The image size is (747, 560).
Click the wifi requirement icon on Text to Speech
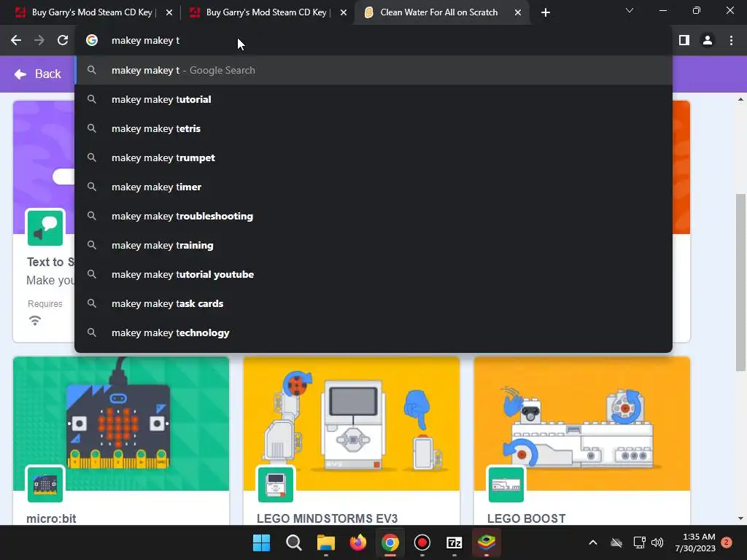pos(35,321)
